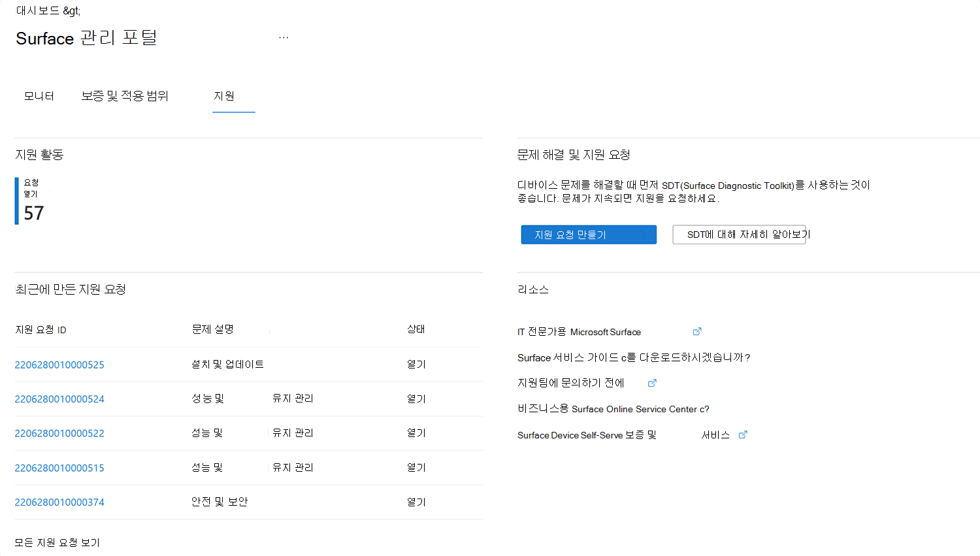Open support request 2206280010000524
Viewport: 980px width, 556px height.
coord(59,399)
